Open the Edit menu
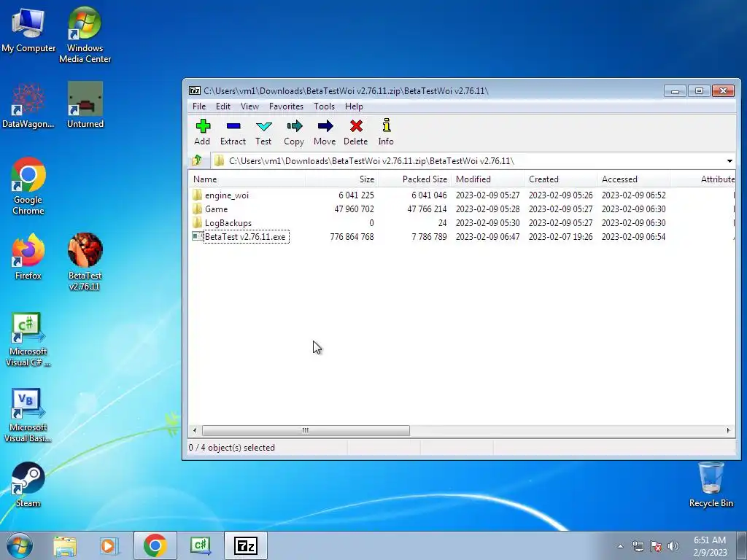 point(223,106)
